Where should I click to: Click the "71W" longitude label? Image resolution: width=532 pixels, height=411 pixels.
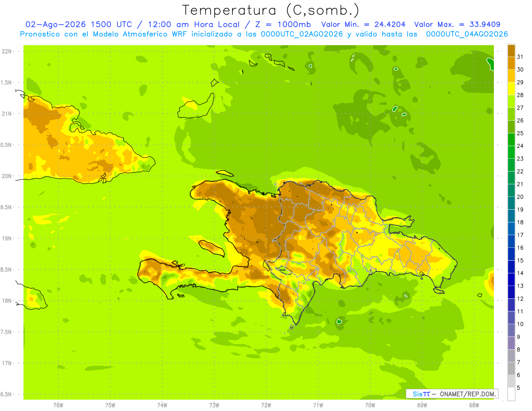pyautogui.click(x=318, y=405)
